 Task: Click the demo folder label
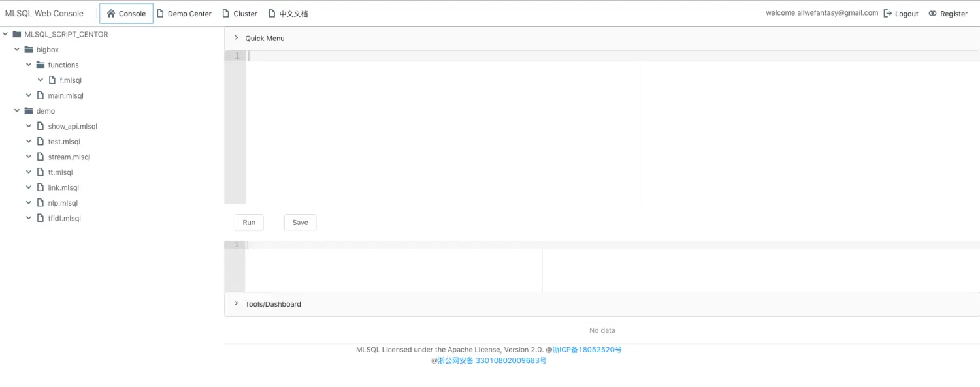tap(46, 111)
